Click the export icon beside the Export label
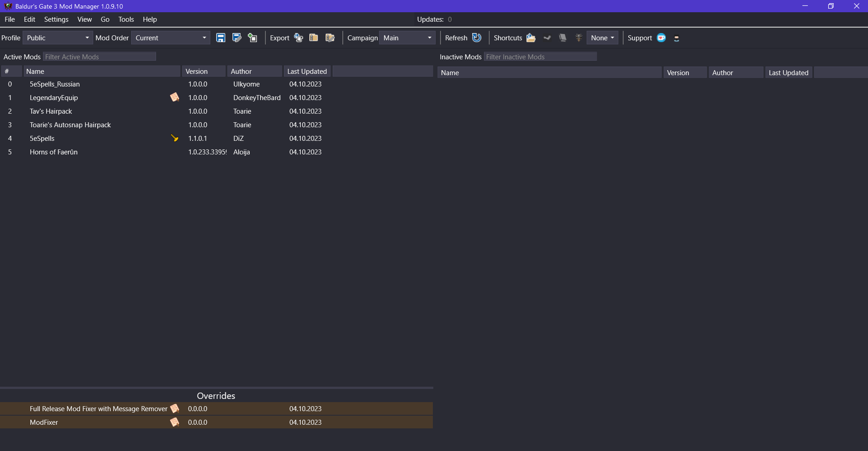The height and width of the screenshot is (451, 868). 299,38
